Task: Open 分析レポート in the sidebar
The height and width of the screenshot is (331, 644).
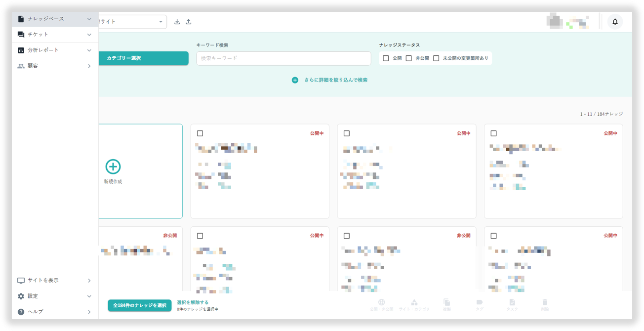Action: 43,50
